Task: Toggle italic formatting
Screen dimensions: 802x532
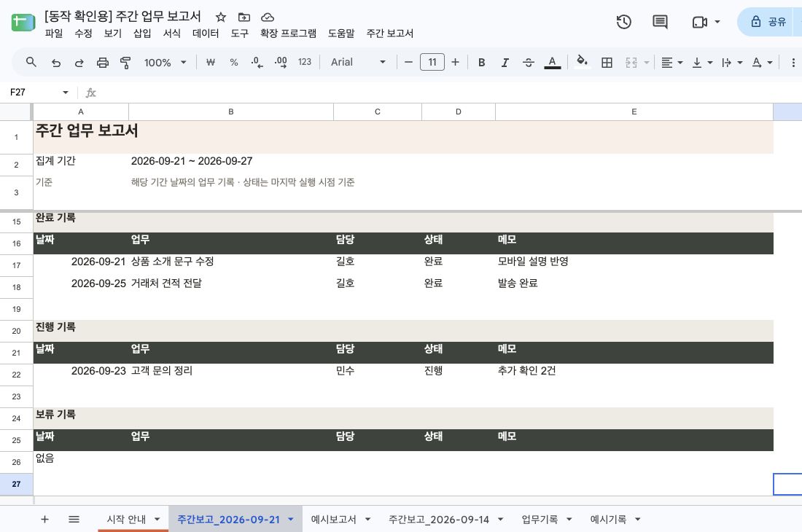Action: [505, 63]
